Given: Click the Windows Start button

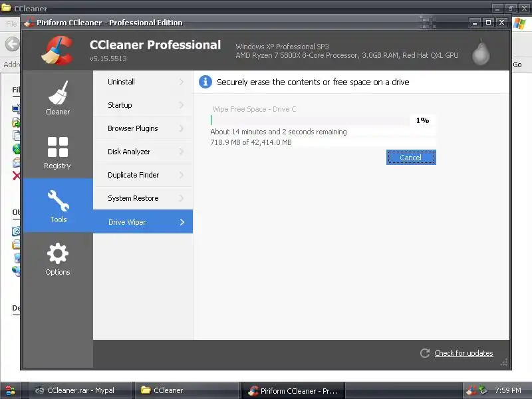Looking at the screenshot, I should [10, 390].
